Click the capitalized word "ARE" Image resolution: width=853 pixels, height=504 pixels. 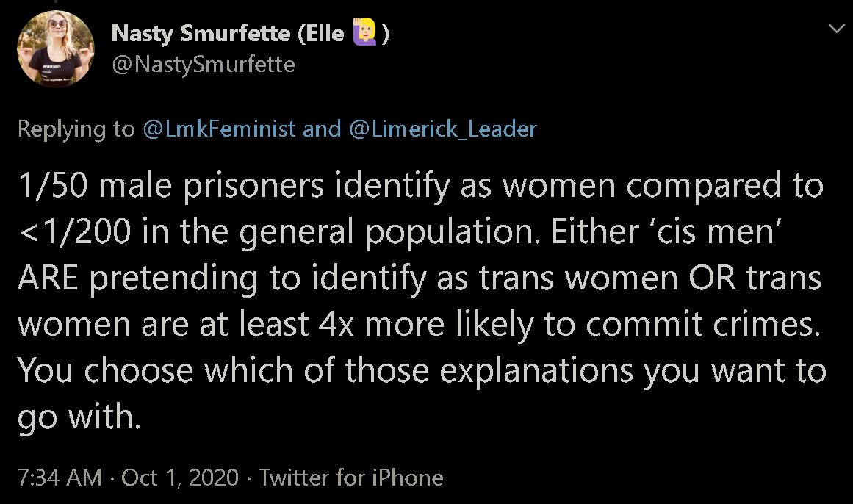click(x=46, y=279)
